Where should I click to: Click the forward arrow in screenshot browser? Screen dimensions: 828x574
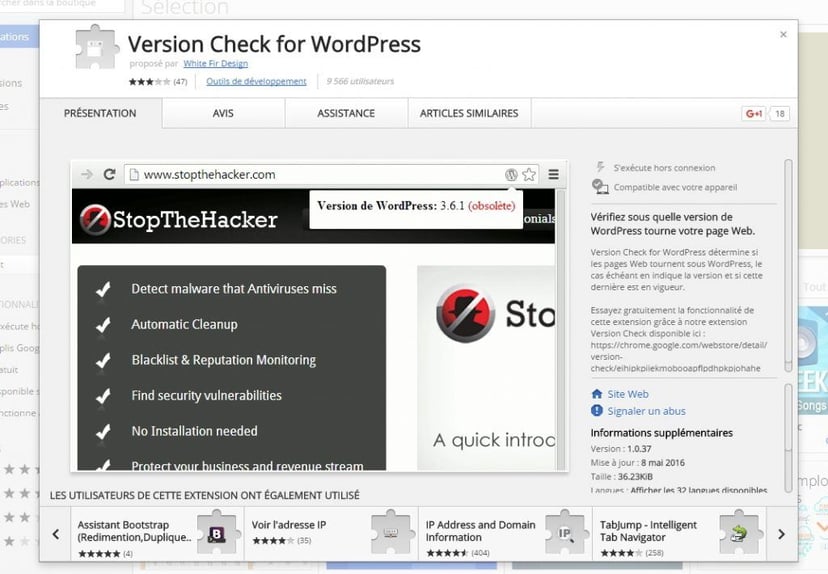(87, 174)
